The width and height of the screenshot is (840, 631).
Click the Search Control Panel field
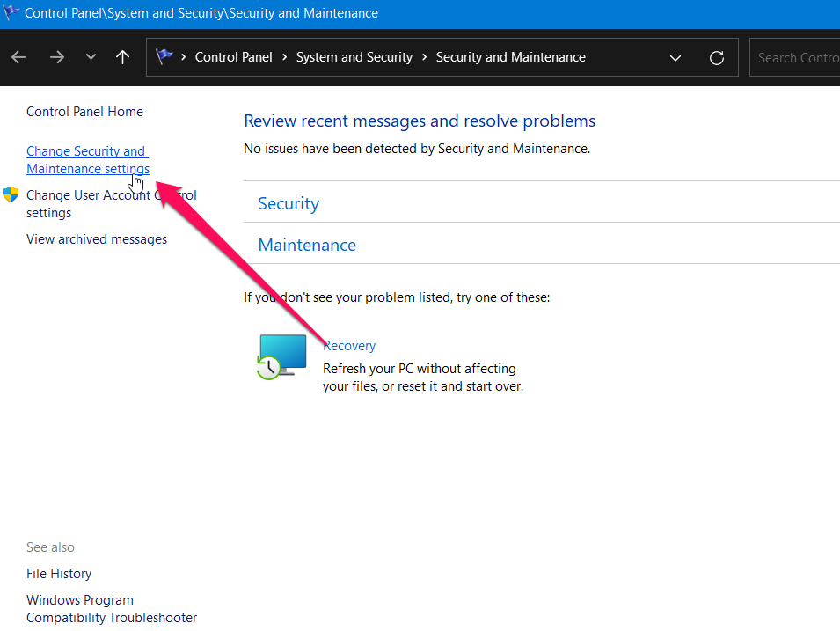tap(794, 57)
